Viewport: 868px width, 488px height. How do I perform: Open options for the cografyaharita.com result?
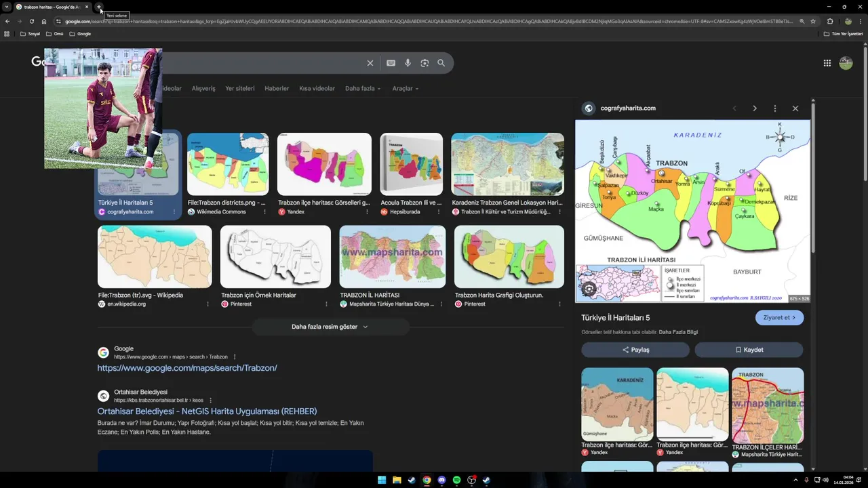[x=174, y=212]
